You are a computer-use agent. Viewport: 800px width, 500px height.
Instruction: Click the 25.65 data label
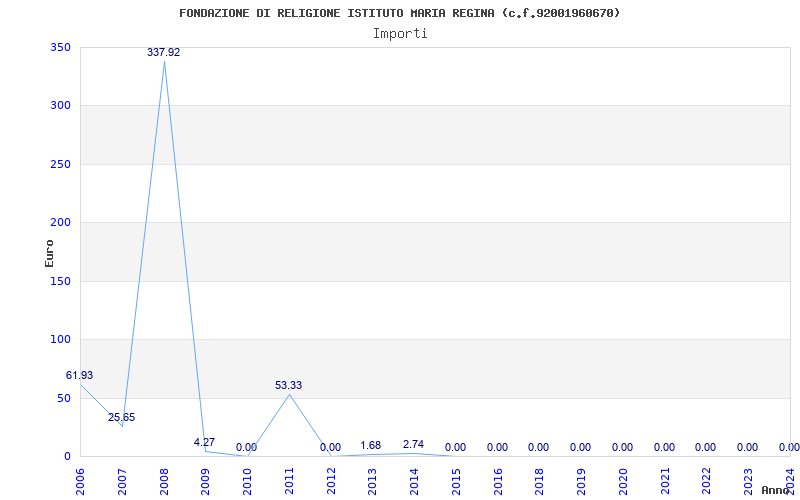121,417
